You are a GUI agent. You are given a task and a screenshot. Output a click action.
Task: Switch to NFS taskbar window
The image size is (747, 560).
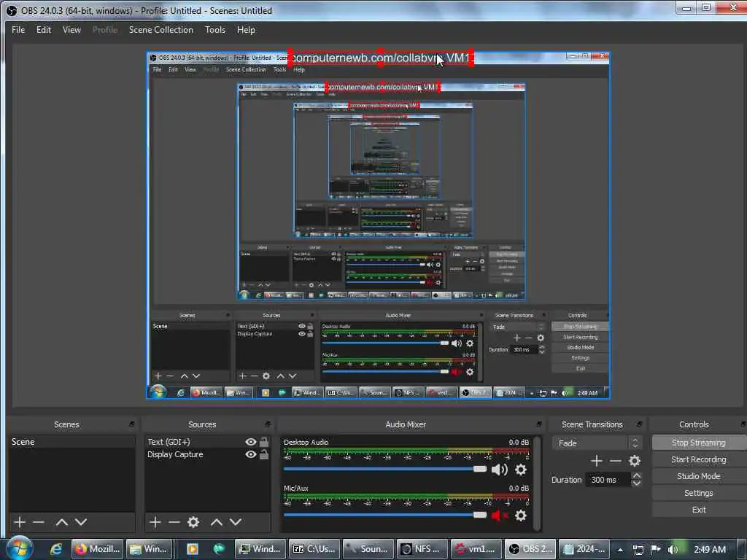[x=423, y=549]
